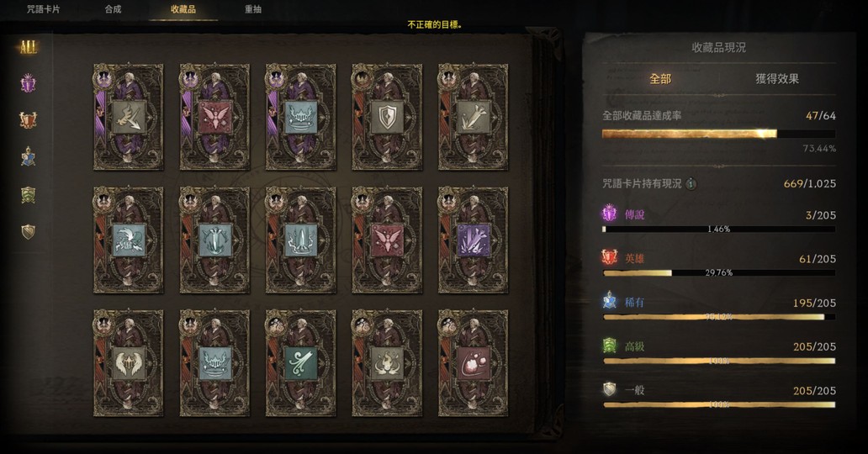868x454 pixels.
Task: Select the winged armor card in bottom row
Action: (x=129, y=362)
